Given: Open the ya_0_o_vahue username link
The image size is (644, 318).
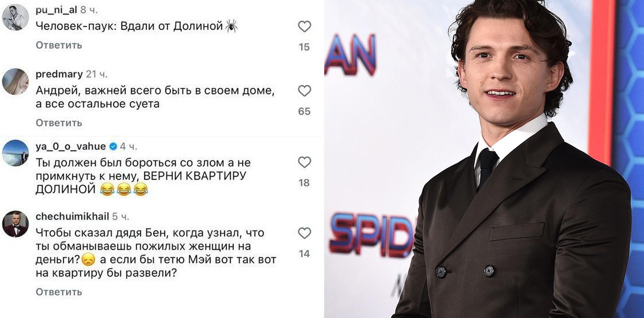Looking at the screenshot, I should (x=71, y=146).
